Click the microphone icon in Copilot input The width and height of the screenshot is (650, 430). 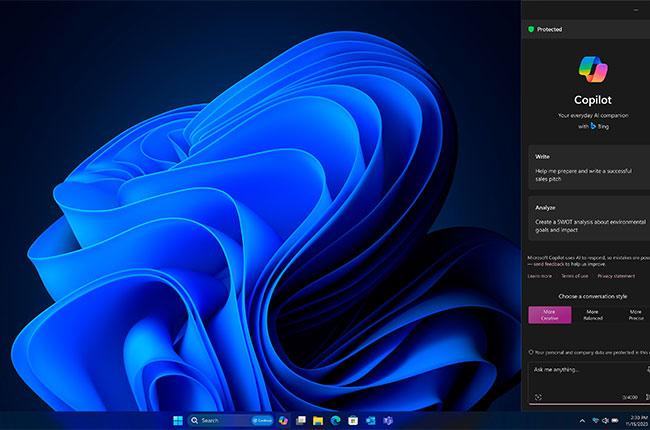(648, 369)
